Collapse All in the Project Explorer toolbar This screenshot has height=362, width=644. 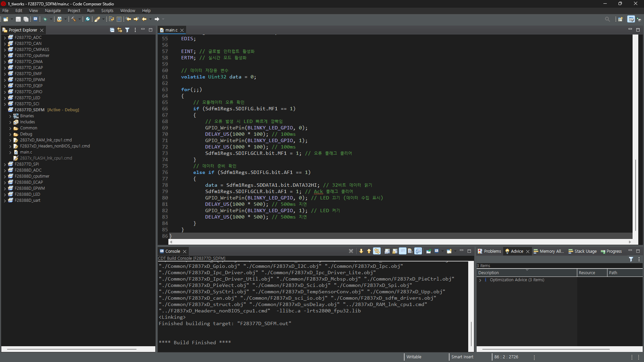coord(112,30)
